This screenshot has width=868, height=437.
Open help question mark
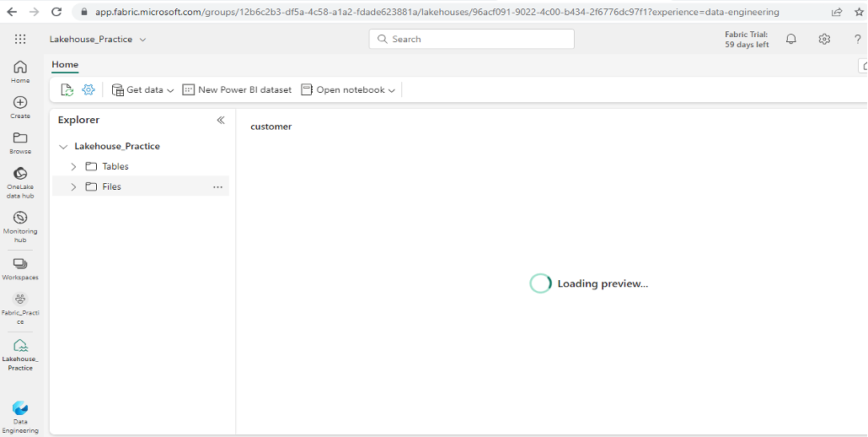tap(858, 39)
